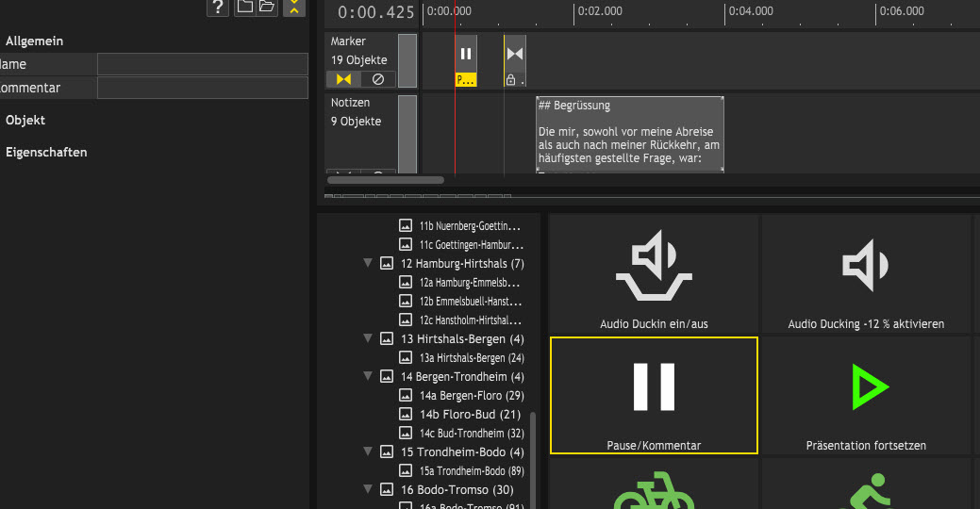This screenshot has height=509, width=980.
Task: Click image icon of 11b Nuernberg-Goettin row
Action: coord(406,225)
